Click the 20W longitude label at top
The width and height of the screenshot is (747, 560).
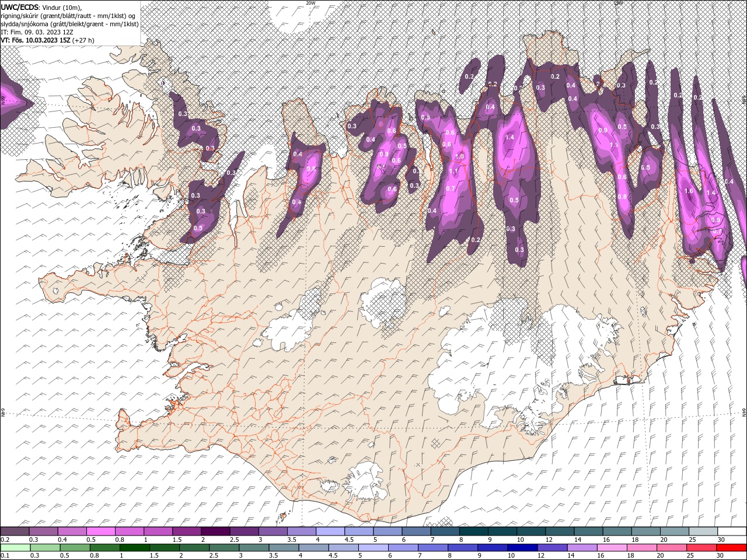310,3
